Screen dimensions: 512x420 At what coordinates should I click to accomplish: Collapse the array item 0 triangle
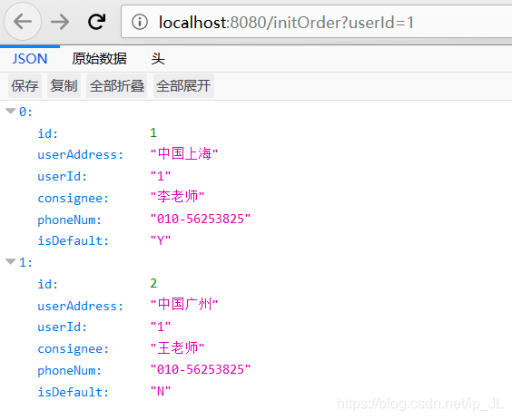click(x=11, y=111)
